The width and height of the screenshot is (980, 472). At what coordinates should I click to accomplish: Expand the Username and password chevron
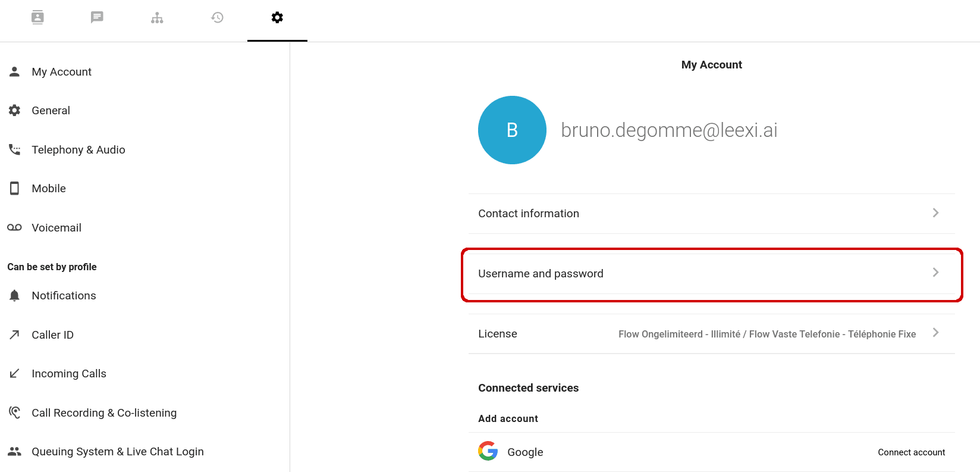pos(935,273)
